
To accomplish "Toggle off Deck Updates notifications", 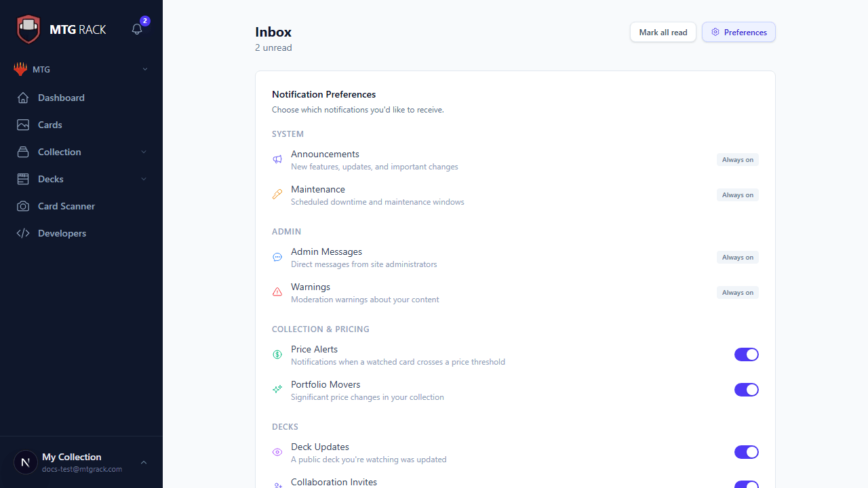I will pos(746,452).
